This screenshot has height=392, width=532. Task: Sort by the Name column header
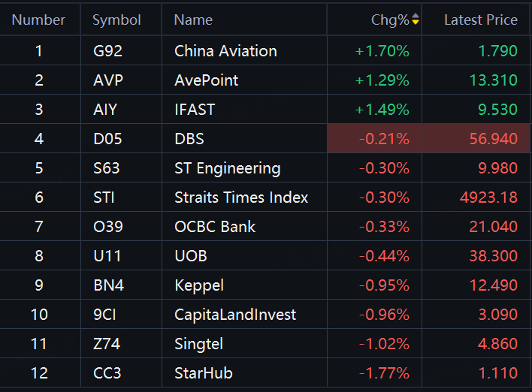pos(193,20)
